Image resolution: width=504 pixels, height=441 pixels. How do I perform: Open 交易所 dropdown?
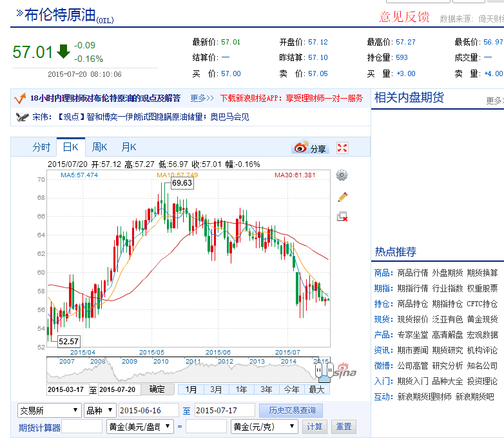coord(49,410)
